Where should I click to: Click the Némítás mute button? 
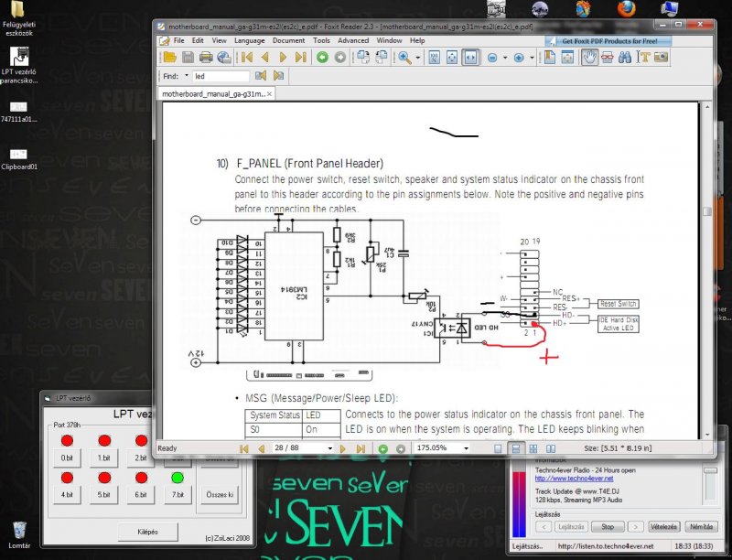(701, 526)
